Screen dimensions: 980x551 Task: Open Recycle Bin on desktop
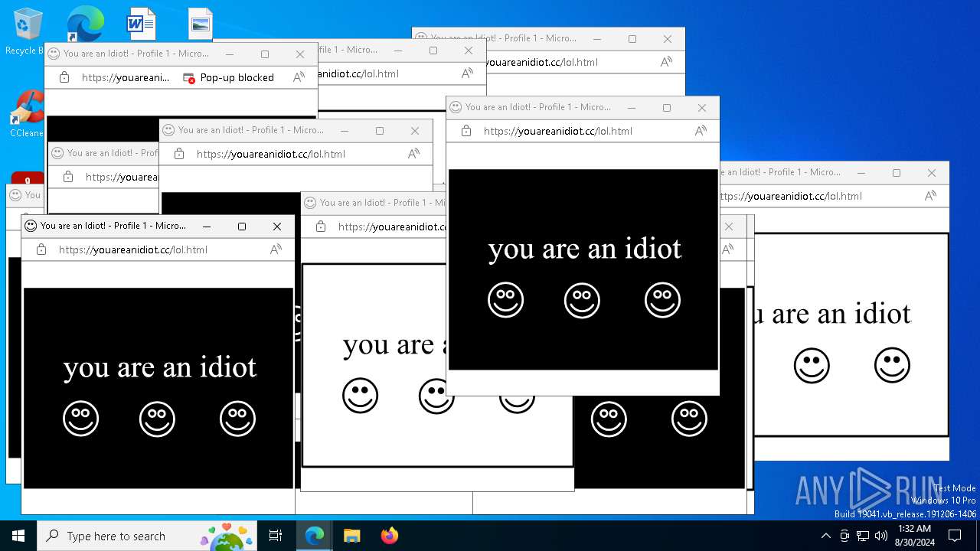pos(27,32)
